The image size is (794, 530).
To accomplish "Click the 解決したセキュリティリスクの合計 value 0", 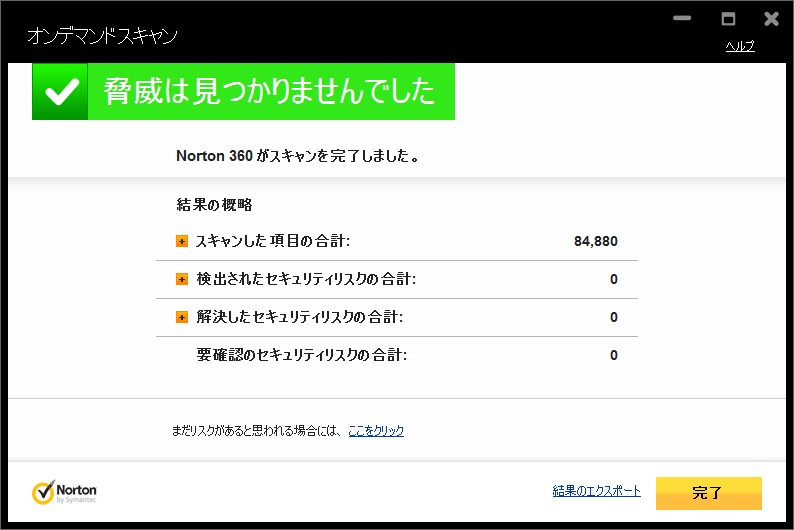I will tap(614, 317).
